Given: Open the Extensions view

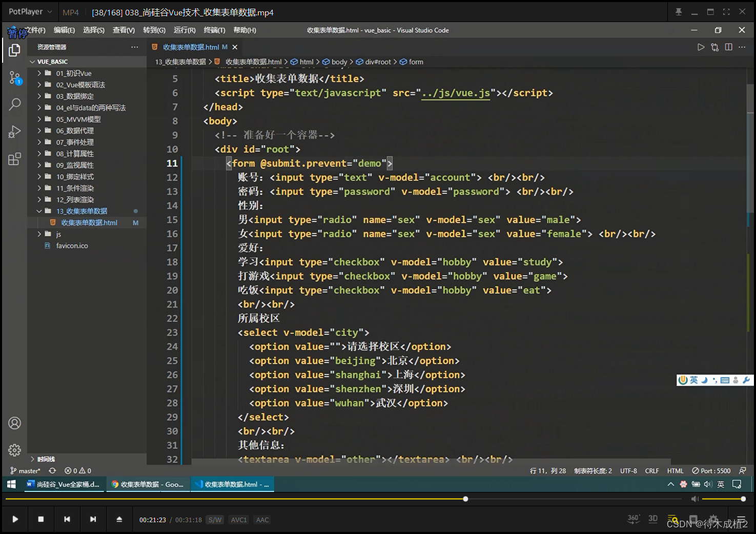Looking at the screenshot, I should pyautogui.click(x=15, y=159).
